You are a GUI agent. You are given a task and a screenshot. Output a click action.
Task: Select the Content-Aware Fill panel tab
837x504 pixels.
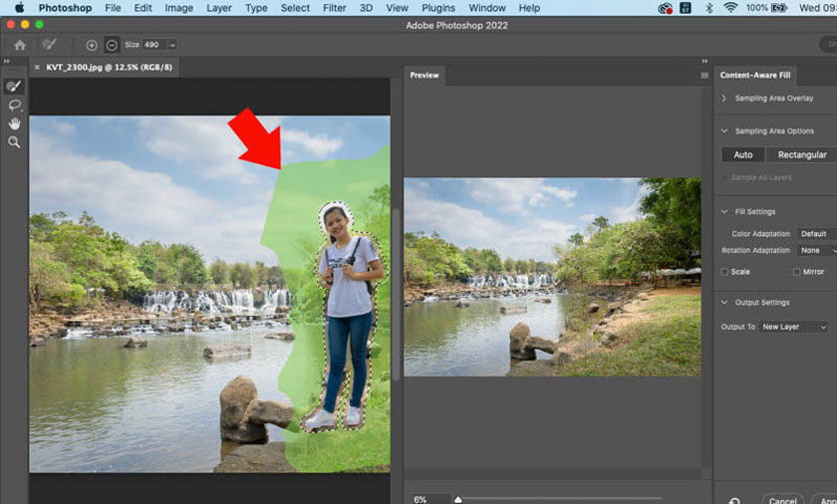(755, 75)
